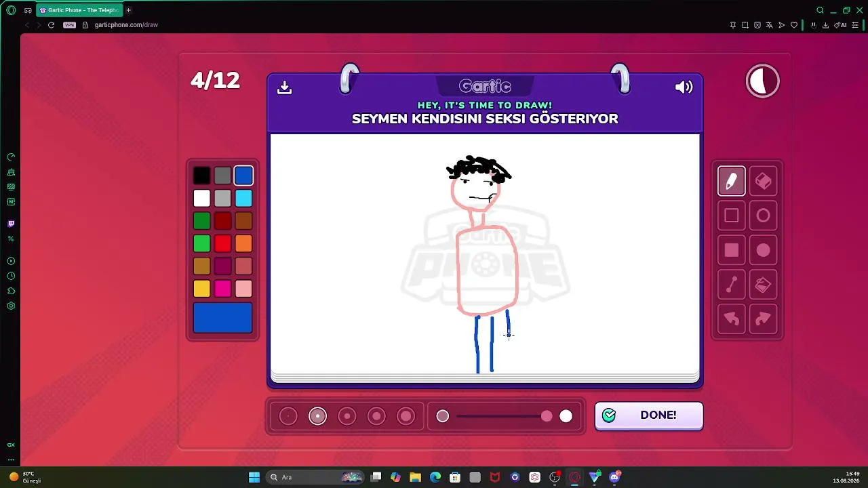868x488 pixels.
Task: Mute the game sound speaker icon
Action: 684,87
